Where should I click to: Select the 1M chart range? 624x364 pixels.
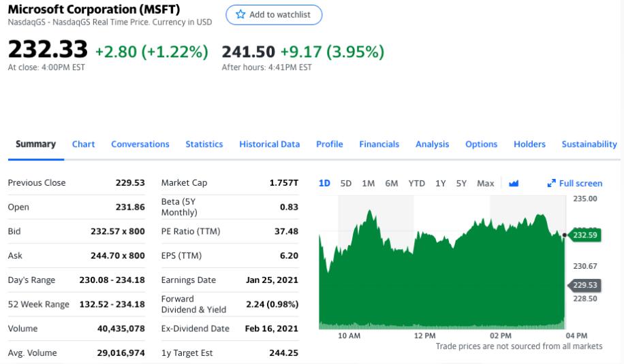368,183
